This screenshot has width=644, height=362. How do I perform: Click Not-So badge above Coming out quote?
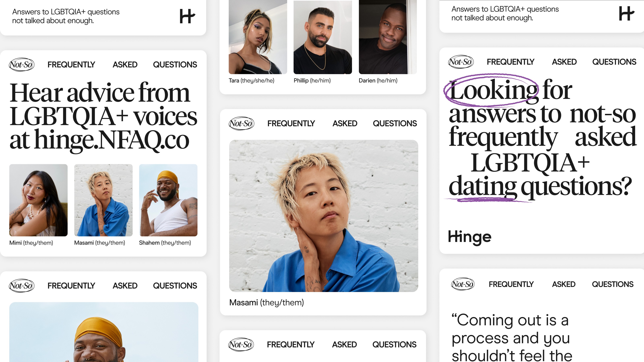point(463,284)
